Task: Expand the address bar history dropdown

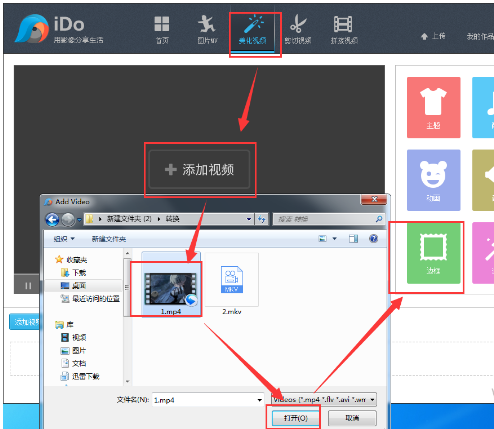Action: coord(249,219)
